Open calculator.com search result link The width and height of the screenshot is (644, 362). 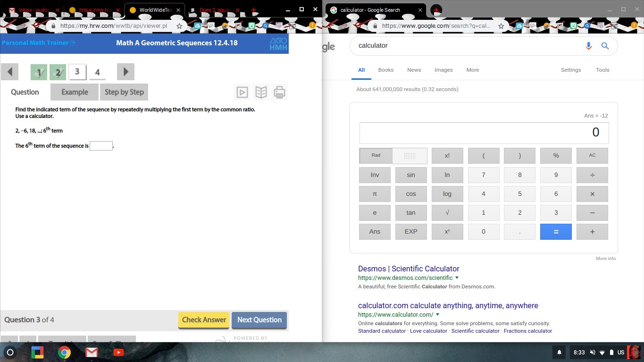(x=448, y=305)
